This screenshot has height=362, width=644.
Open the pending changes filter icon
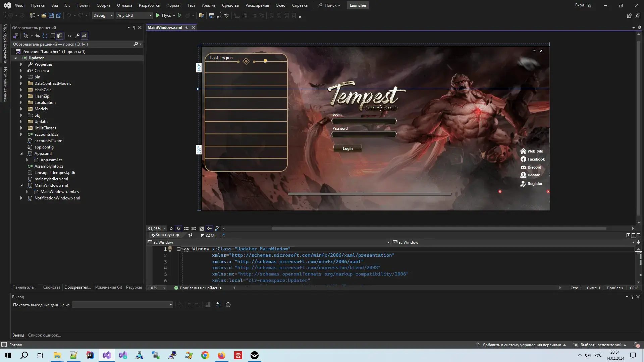pos(26,36)
